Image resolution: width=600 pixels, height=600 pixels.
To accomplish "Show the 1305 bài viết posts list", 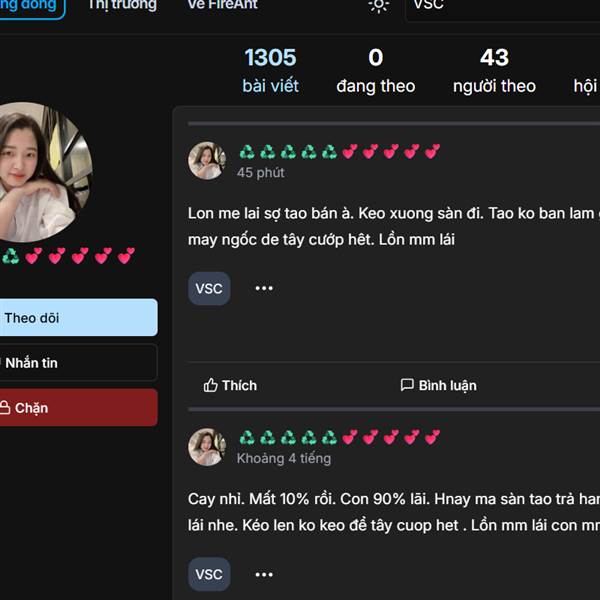I will 271,71.
